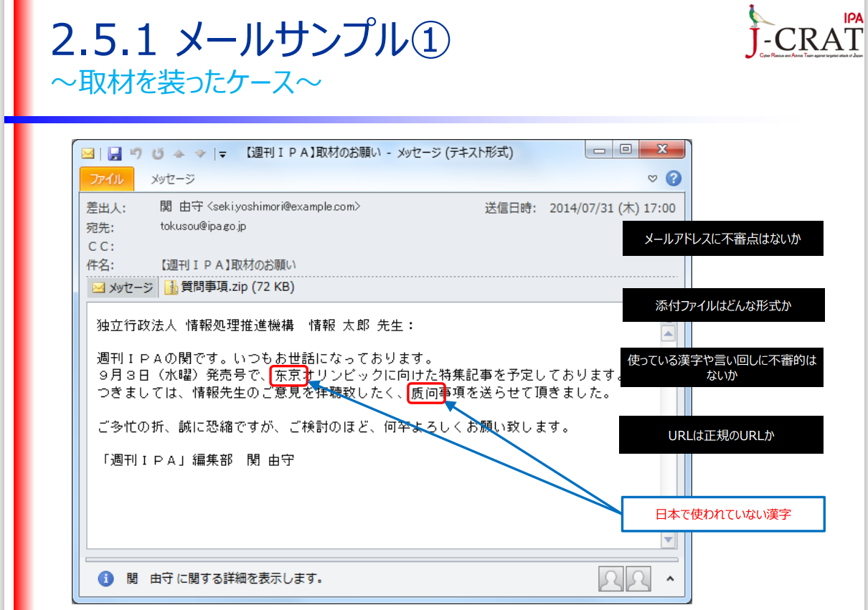Click the URLは正規のURLか callout

(x=721, y=435)
